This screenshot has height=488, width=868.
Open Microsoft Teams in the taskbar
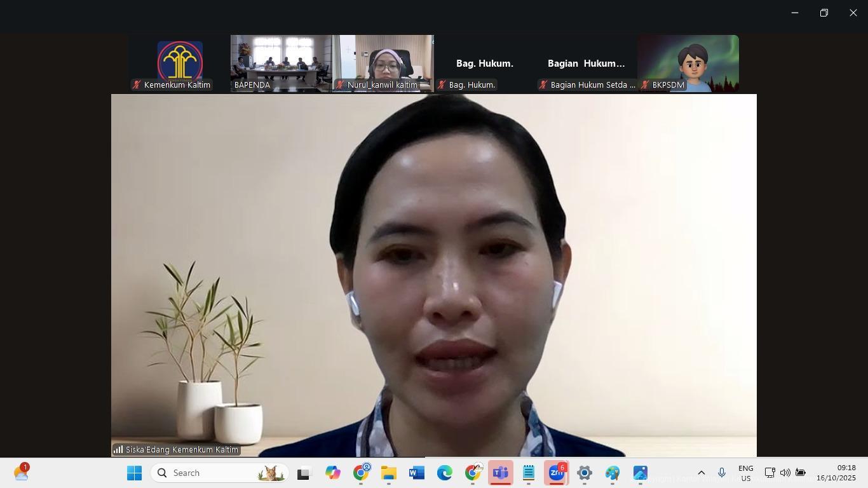(x=501, y=473)
